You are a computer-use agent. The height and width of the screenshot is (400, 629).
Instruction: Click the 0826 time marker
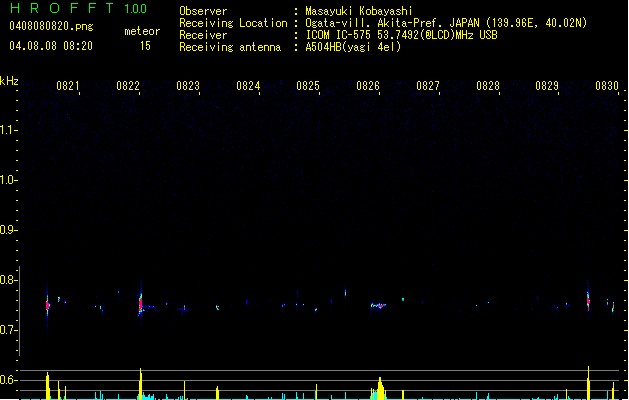pos(368,86)
